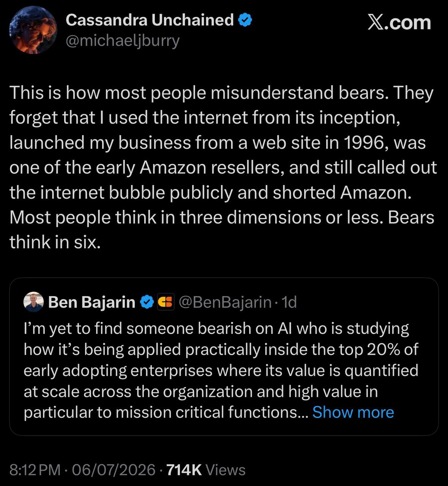Image resolution: width=448 pixels, height=486 pixels.
Task: Go to the @BenBajarin handle
Action: [x=224, y=302]
